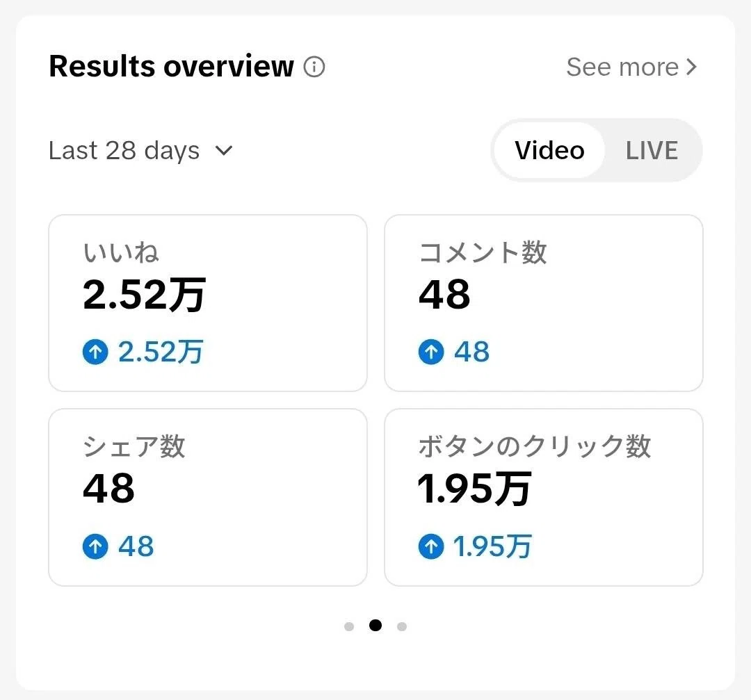The image size is (751, 700).
Task: Click the up-arrow icon under シェア数
Action: pos(95,546)
